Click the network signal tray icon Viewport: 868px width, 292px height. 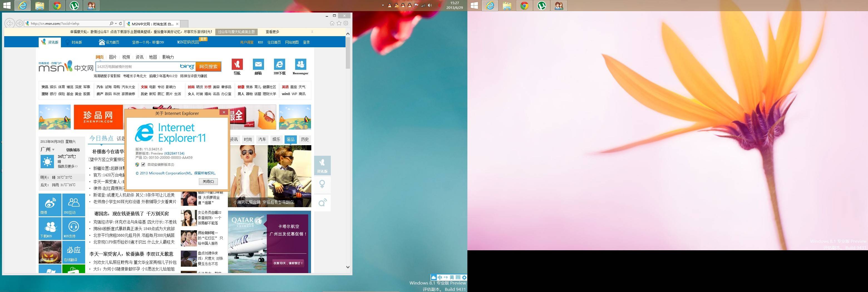(x=423, y=5)
